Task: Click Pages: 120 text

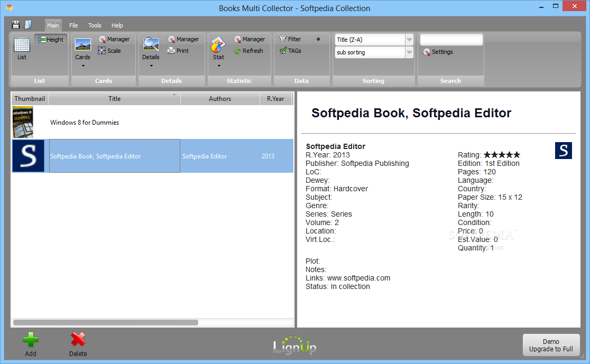Action: click(x=477, y=172)
